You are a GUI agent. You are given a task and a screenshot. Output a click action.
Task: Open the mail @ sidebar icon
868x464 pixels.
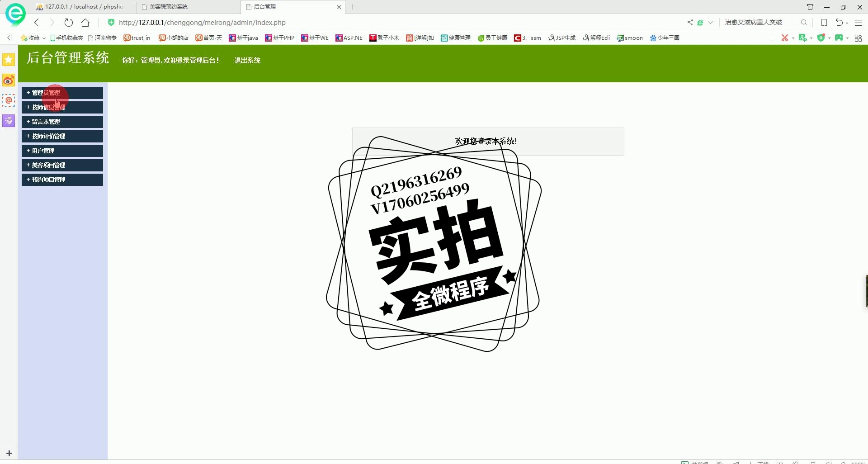coord(9,100)
